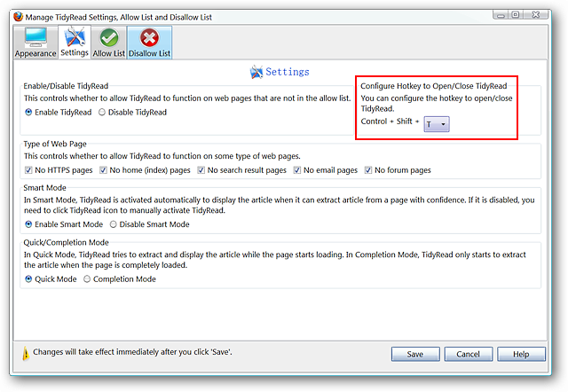Toggle the No home (index) pages checkbox

[x=103, y=170]
